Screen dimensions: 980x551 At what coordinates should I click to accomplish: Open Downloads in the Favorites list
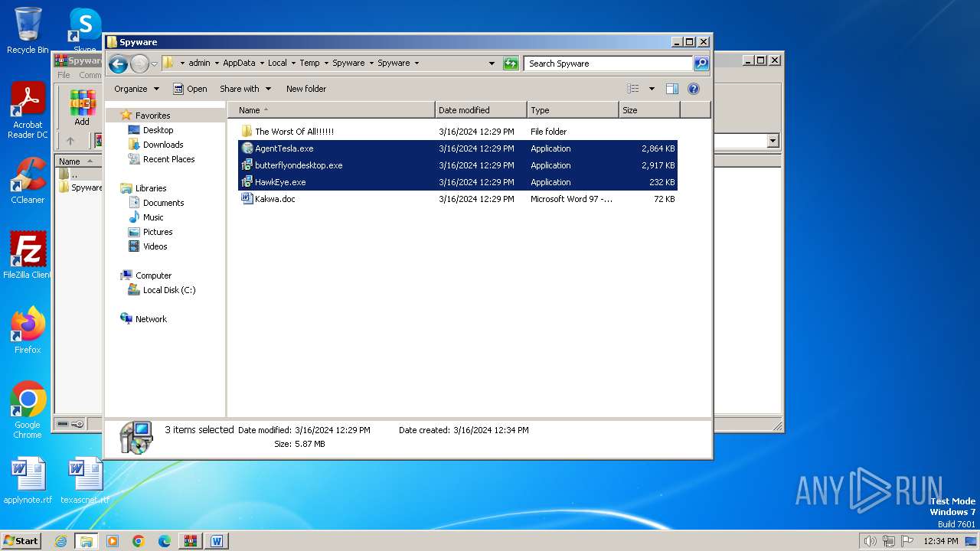click(162, 145)
